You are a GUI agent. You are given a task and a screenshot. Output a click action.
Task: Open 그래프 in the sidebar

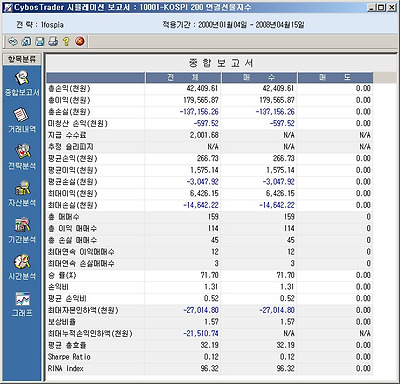click(22, 304)
